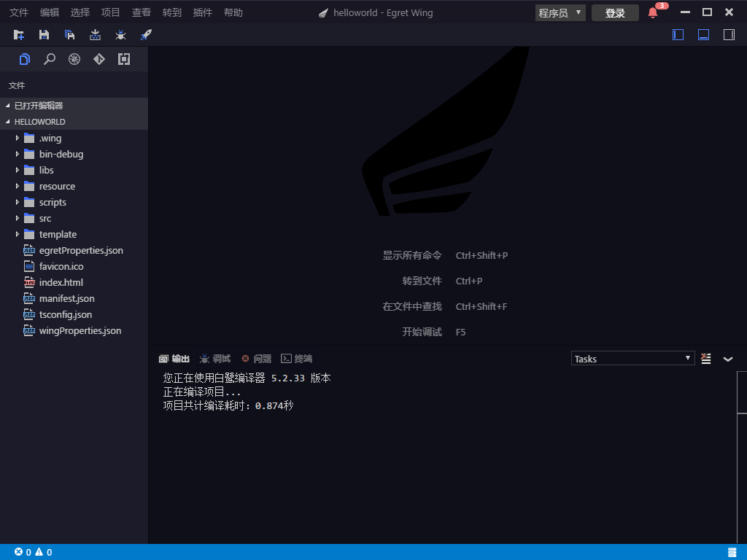Open the 文件 menu
Image resolution: width=747 pixels, height=560 pixels.
(19, 12)
